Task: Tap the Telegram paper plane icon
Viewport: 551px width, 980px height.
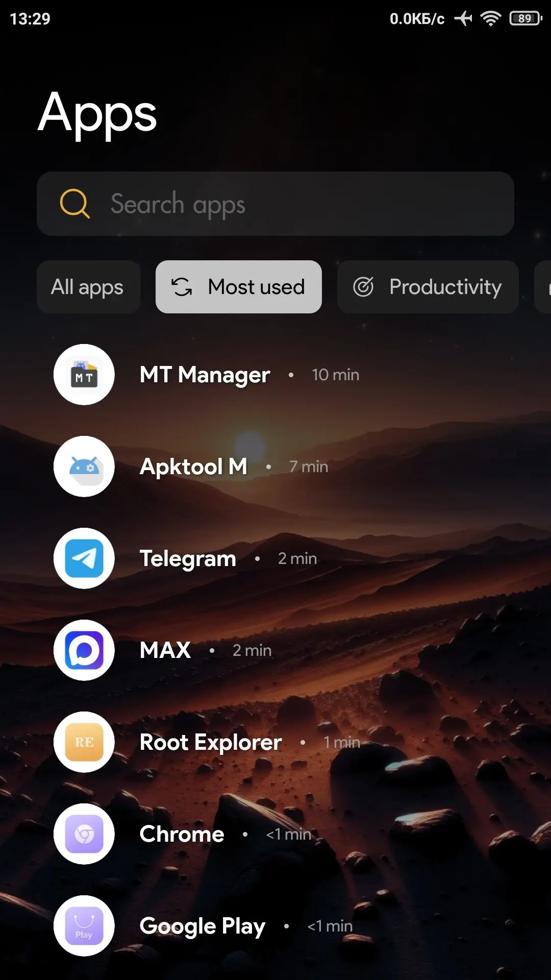Action: point(84,558)
